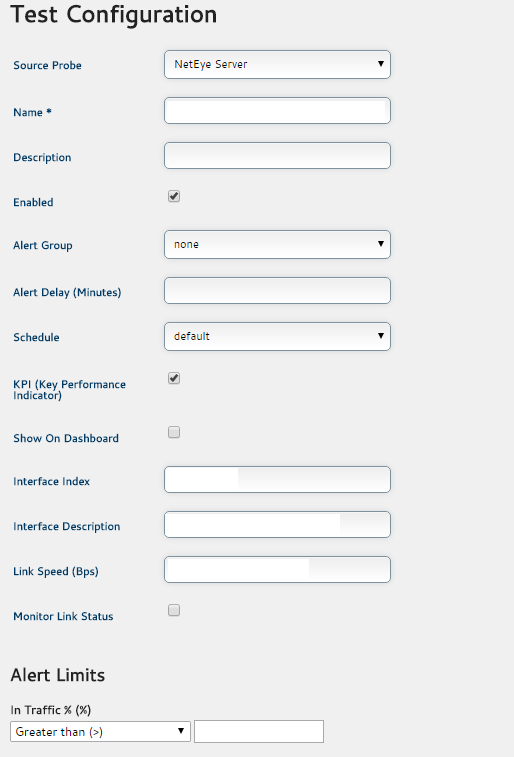Open the Source Probe dropdown
514x757 pixels.
coord(277,64)
